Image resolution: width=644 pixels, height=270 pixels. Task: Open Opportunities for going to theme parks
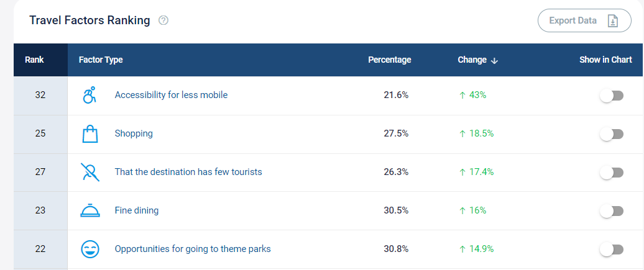tap(193, 249)
